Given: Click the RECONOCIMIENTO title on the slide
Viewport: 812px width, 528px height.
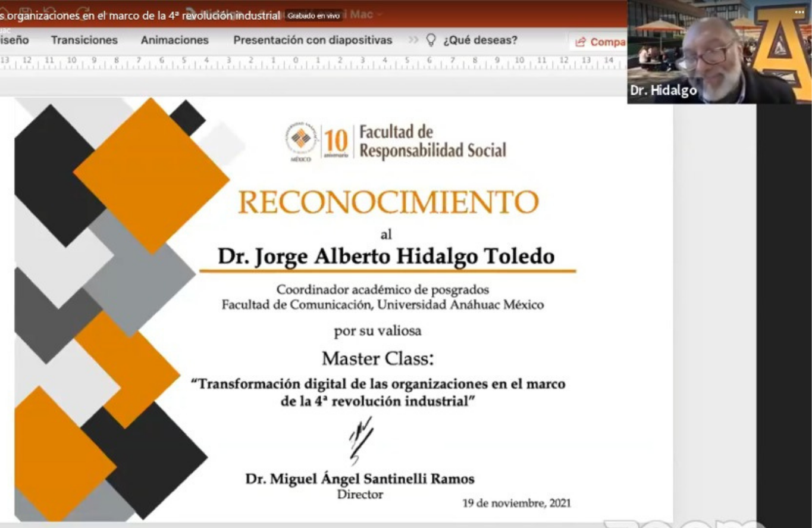Looking at the screenshot, I should click(x=388, y=202).
